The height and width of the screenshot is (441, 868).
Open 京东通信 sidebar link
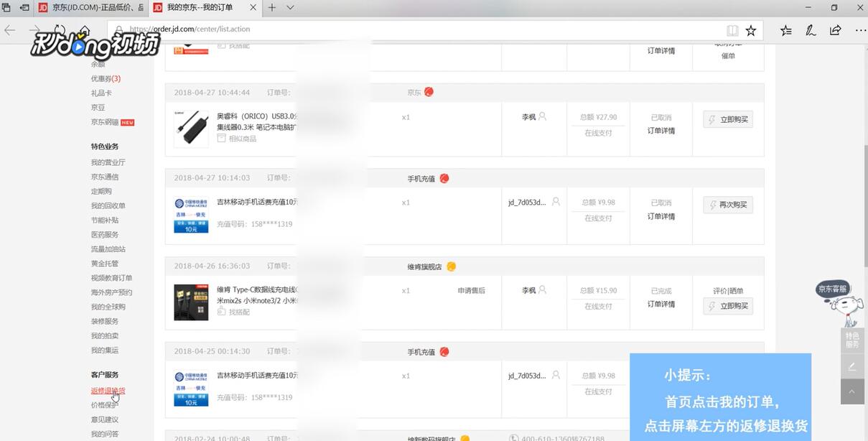coord(105,177)
